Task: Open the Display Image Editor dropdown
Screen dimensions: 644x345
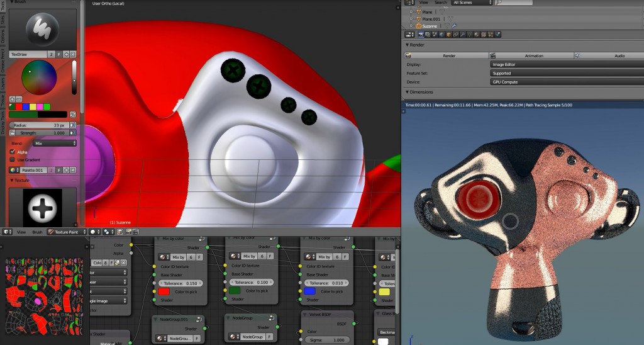Action: tap(567, 65)
